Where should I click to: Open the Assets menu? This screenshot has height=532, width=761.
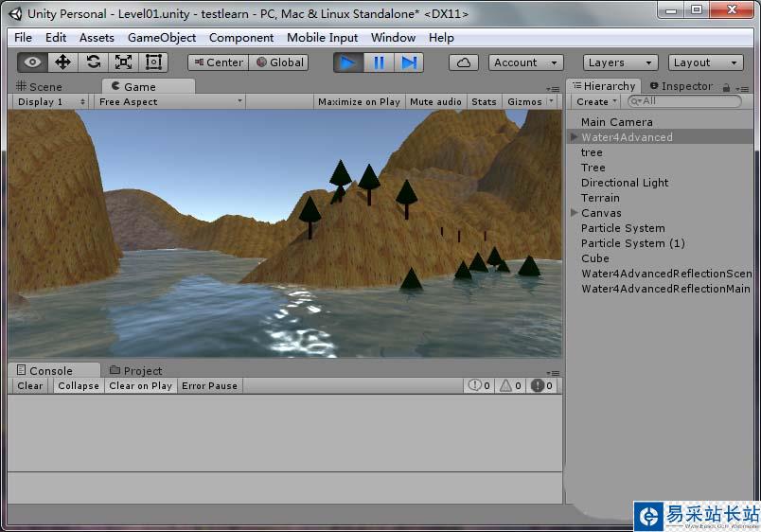click(x=97, y=37)
